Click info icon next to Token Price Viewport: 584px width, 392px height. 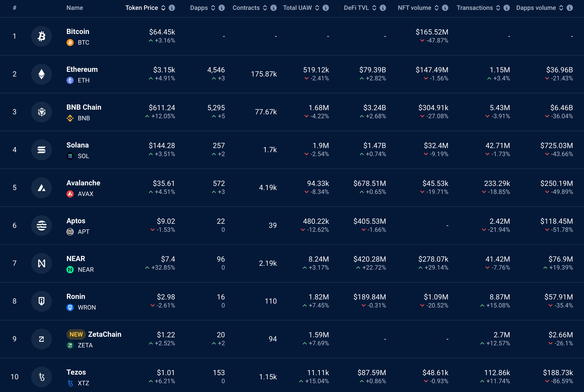point(172,8)
